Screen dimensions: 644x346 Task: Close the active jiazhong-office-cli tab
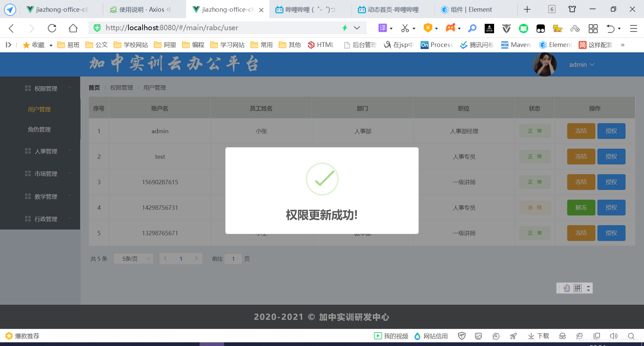(261, 10)
